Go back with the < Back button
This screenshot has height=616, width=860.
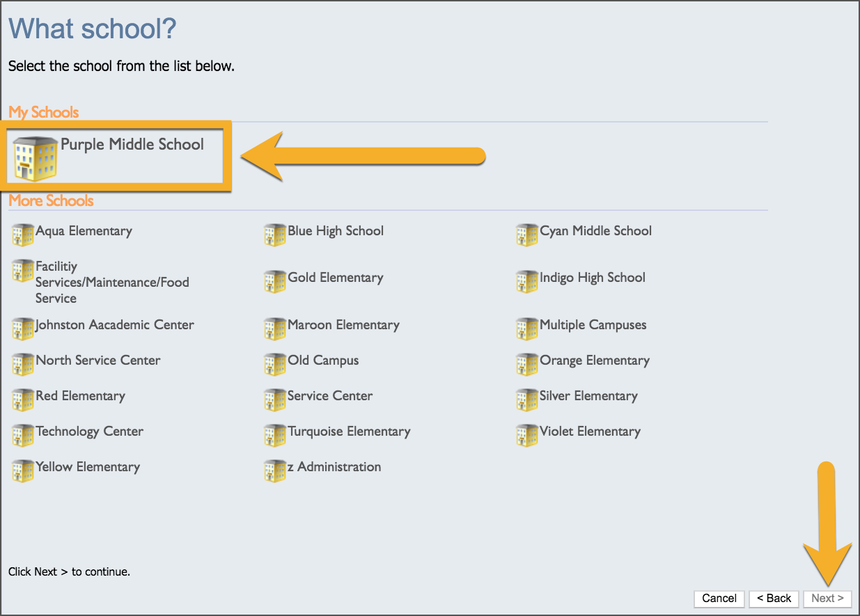[x=774, y=599]
